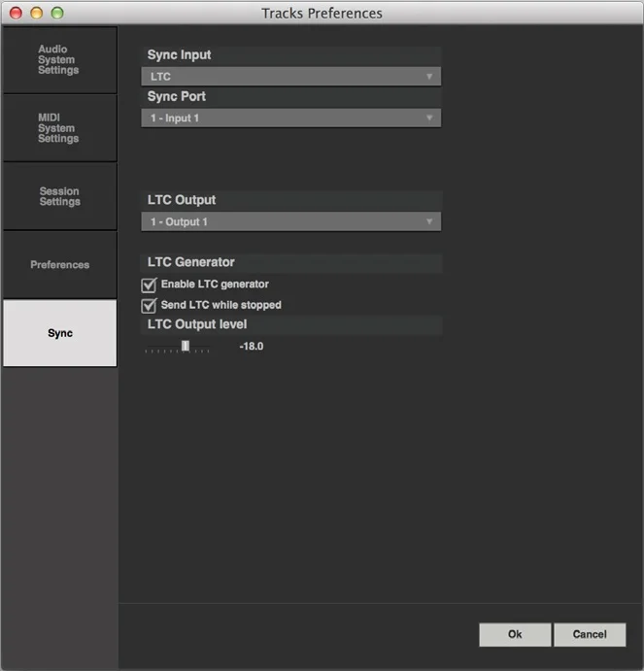Click the Tracks Preferences window title

coord(322,14)
